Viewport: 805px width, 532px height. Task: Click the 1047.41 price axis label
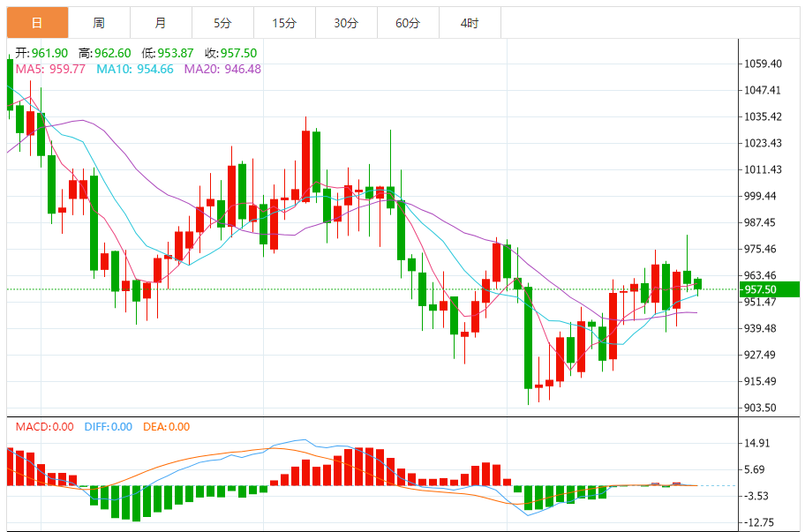[763, 90]
